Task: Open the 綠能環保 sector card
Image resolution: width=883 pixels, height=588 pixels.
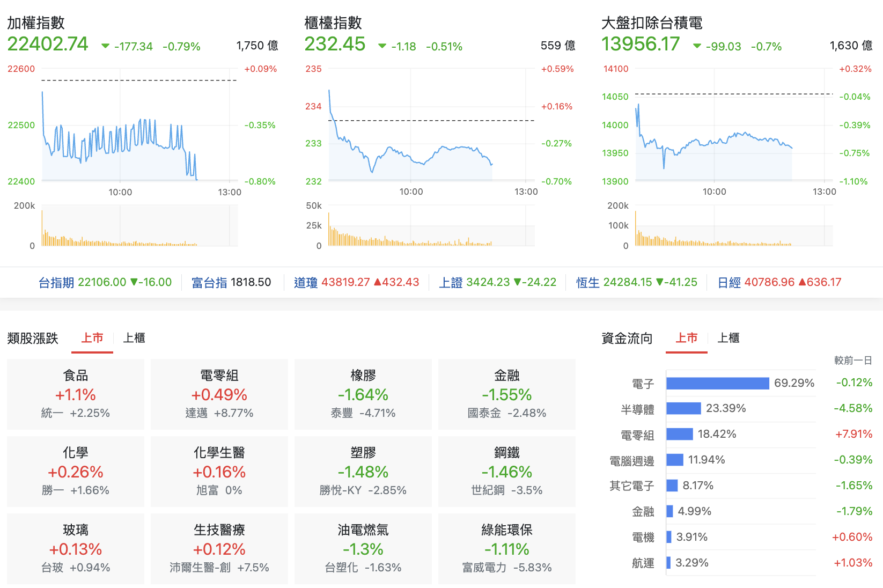Action: point(507,549)
